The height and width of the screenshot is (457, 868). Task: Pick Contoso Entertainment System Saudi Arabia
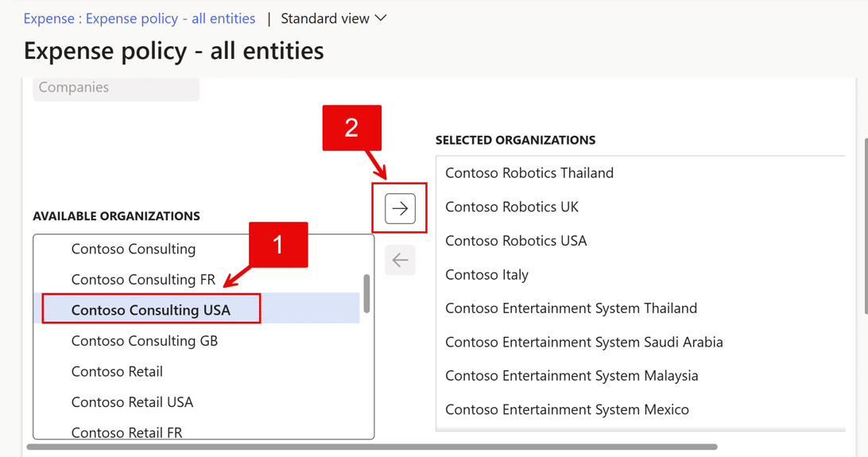tap(584, 343)
